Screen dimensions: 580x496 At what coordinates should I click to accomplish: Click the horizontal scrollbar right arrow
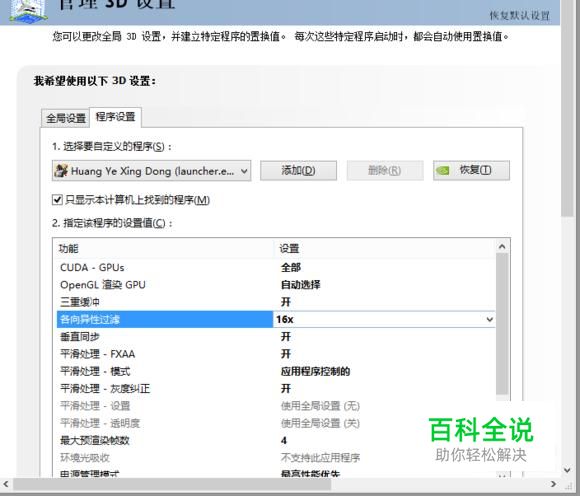[553, 483]
